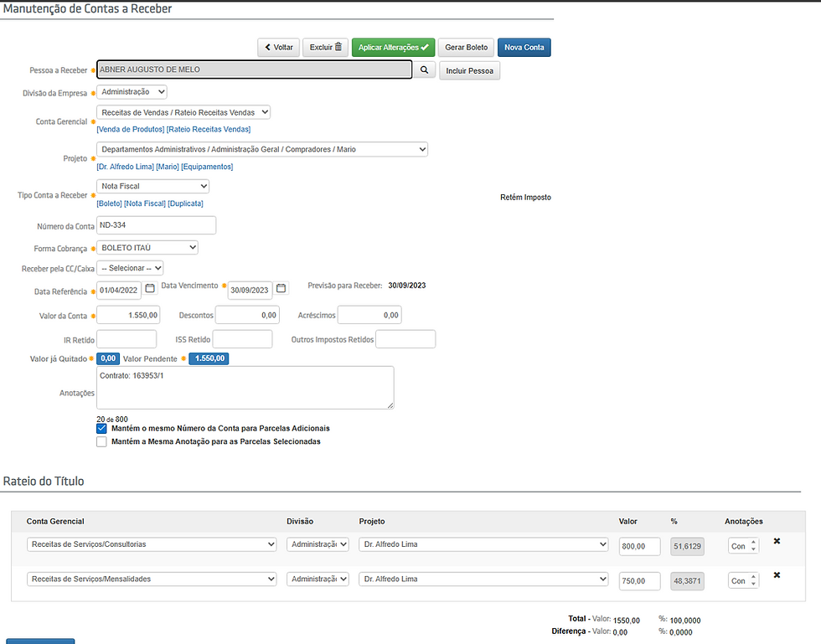821x644 pixels.
Task: Open calendar picker for Data Vencimento
Action: click(x=281, y=288)
